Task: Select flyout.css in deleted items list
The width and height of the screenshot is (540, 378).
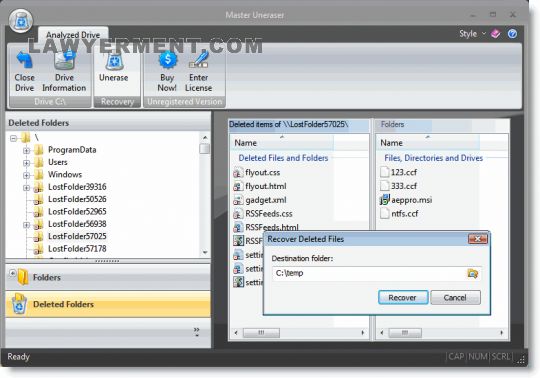Action: 262,172
